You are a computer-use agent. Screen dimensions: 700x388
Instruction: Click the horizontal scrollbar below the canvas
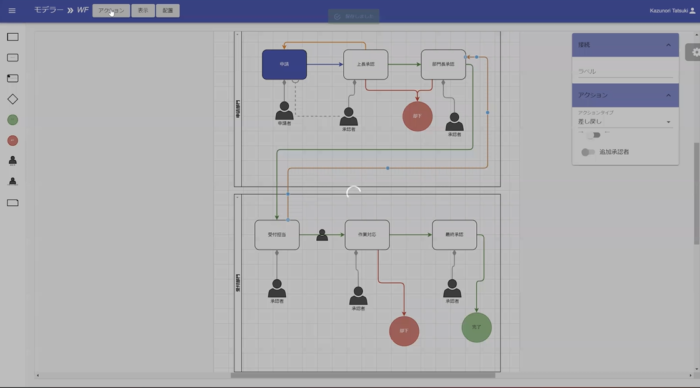click(x=362, y=375)
